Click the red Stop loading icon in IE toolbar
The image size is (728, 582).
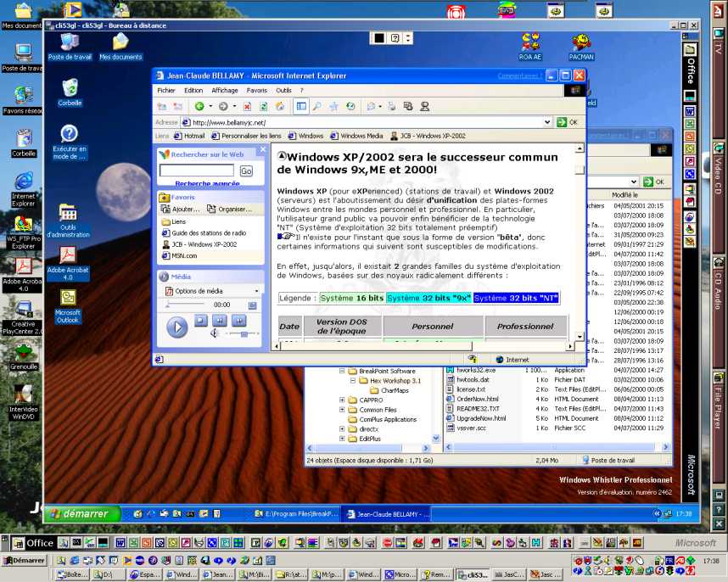pyautogui.click(x=247, y=107)
